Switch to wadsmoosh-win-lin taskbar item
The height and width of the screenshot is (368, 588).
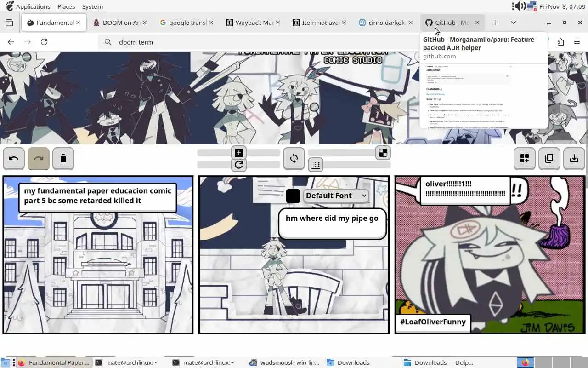284,362
